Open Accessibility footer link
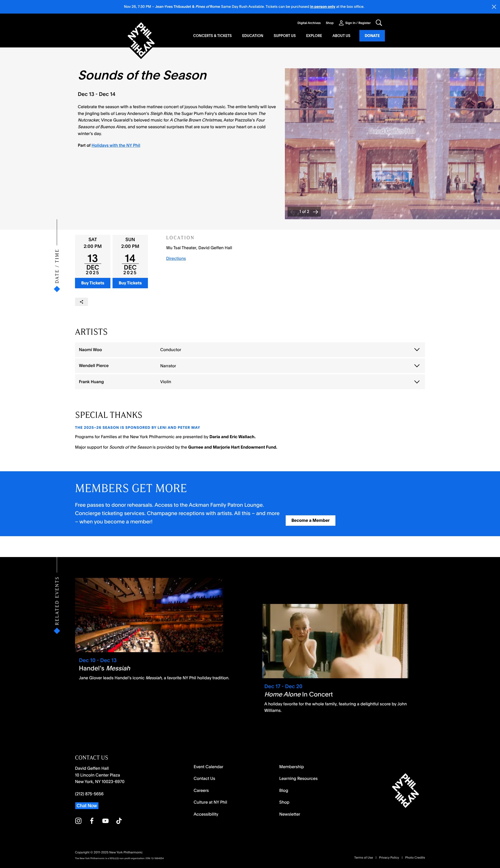500x868 pixels. pos(206,814)
